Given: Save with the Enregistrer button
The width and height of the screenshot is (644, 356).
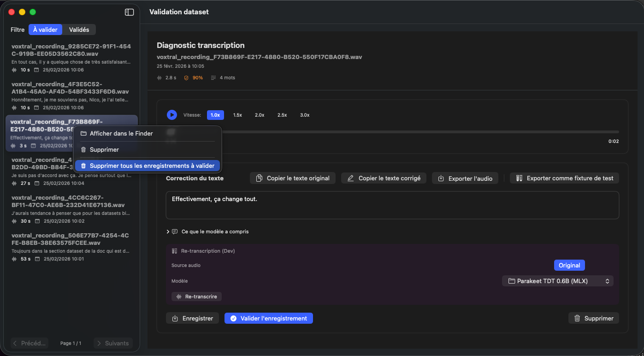Looking at the screenshot, I should click(193, 318).
